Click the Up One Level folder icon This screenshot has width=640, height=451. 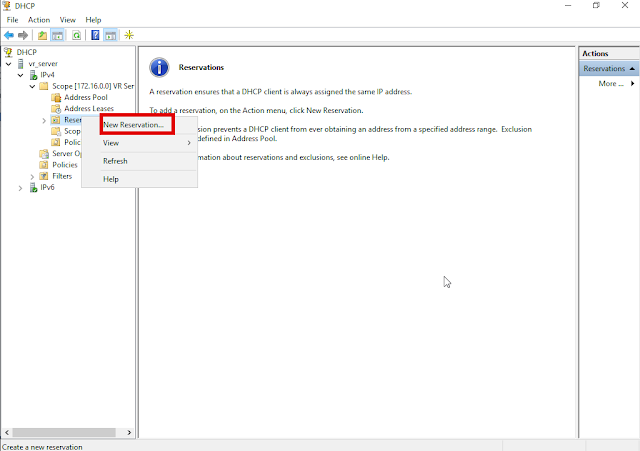(42, 35)
